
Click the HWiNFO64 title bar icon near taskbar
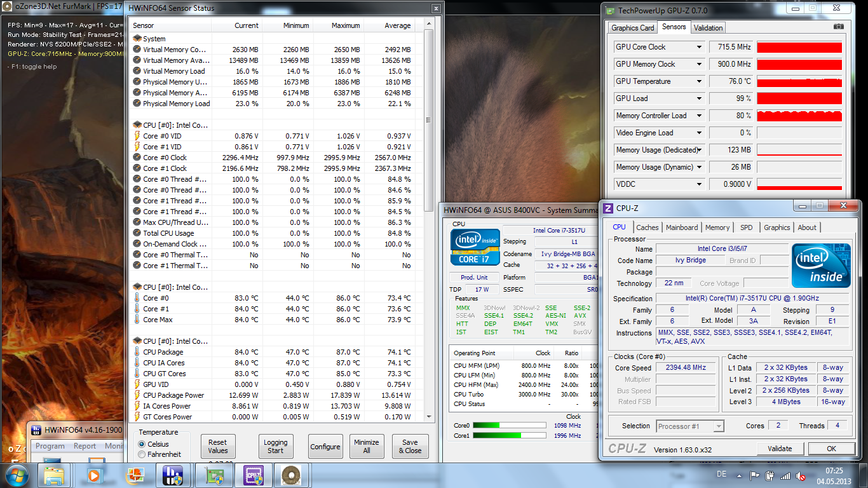36,430
